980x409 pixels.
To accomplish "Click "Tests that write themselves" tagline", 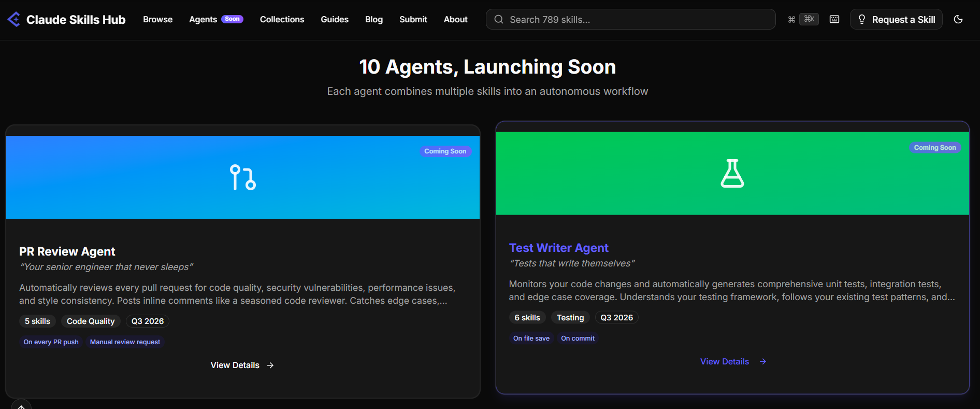I will click(572, 263).
